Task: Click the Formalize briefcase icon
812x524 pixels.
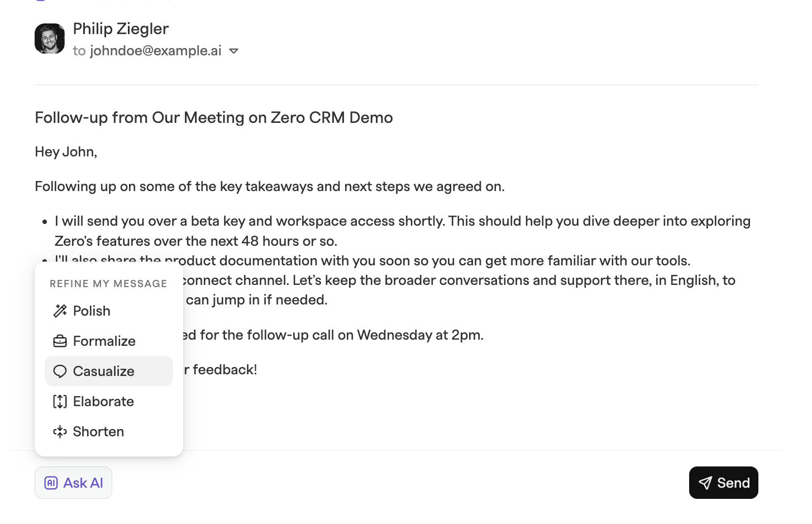Action: click(x=60, y=341)
